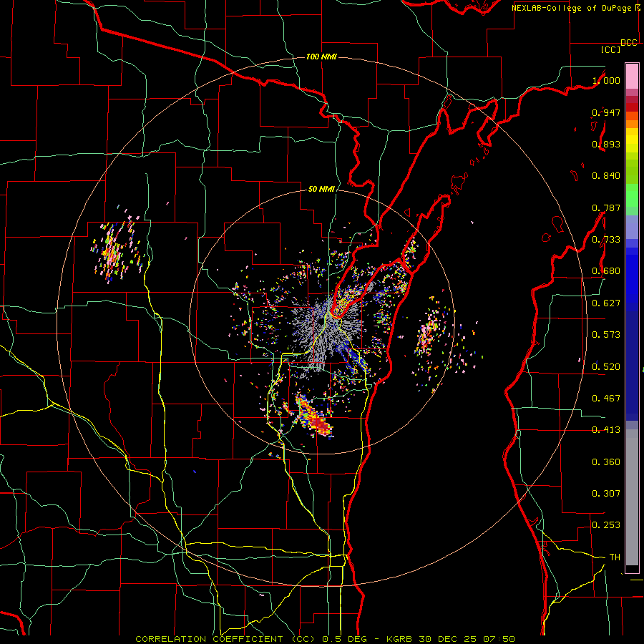
Task: Select the 0.253 color scale value
Action: click(x=606, y=525)
